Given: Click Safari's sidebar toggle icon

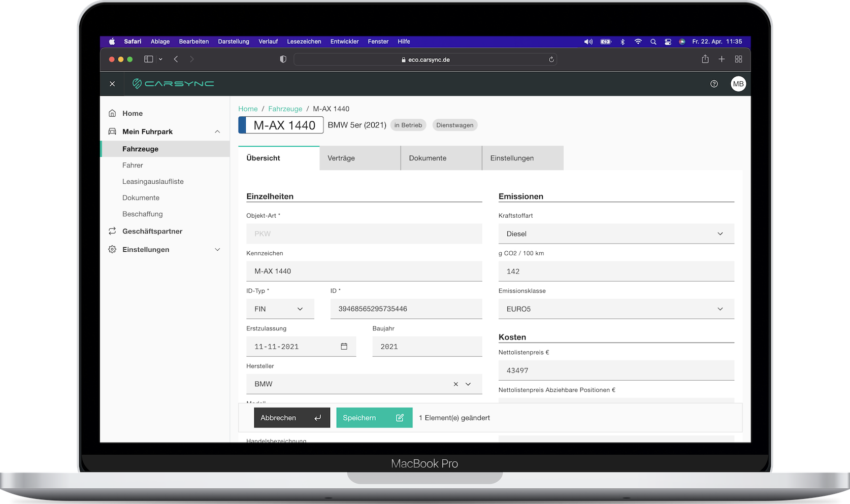Looking at the screenshot, I should click(149, 59).
